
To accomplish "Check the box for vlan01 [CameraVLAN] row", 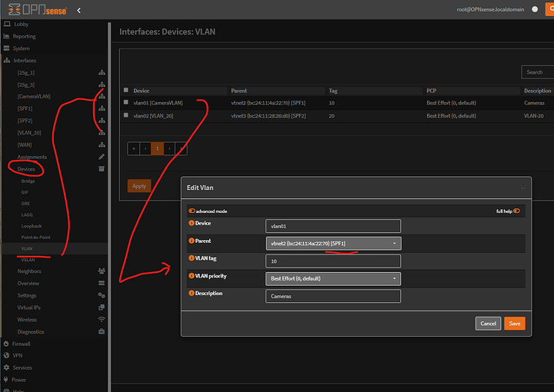I will pyautogui.click(x=126, y=102).
